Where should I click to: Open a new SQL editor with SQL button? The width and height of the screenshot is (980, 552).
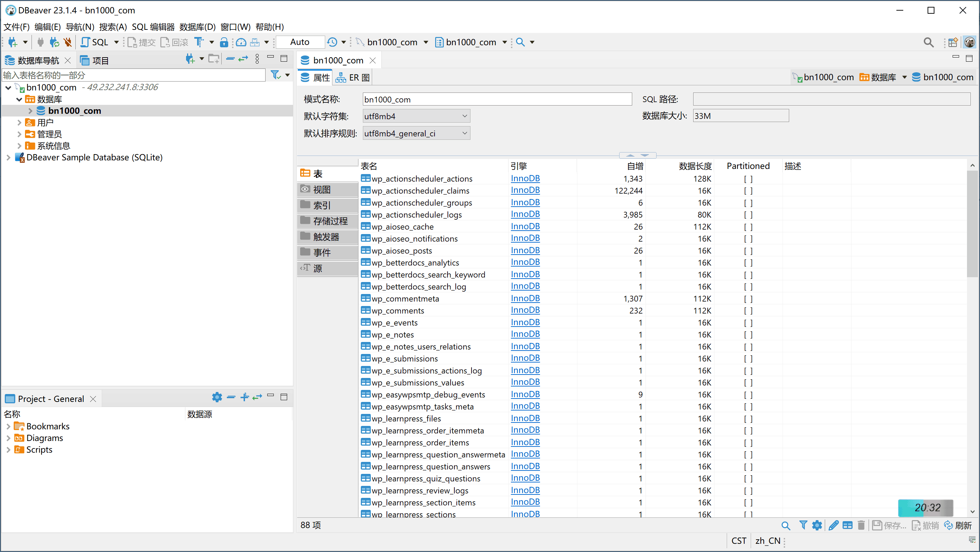point(95,42)
